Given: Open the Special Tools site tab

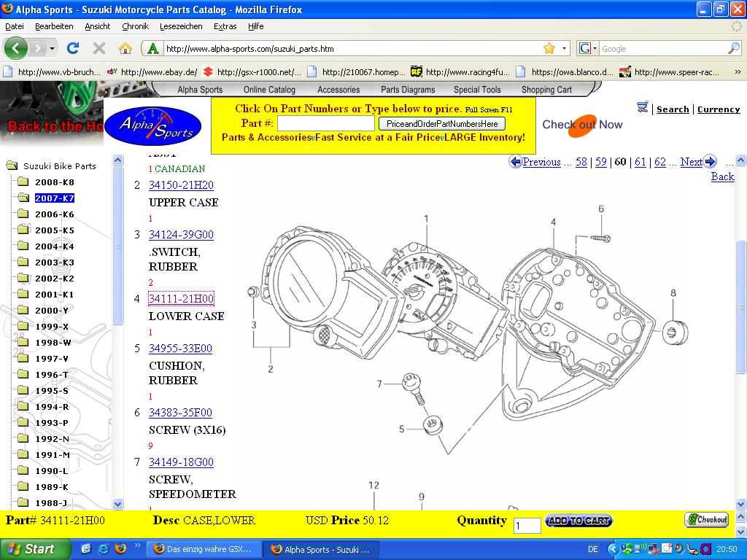Looking at the screenshot, I should pos(477,90).
